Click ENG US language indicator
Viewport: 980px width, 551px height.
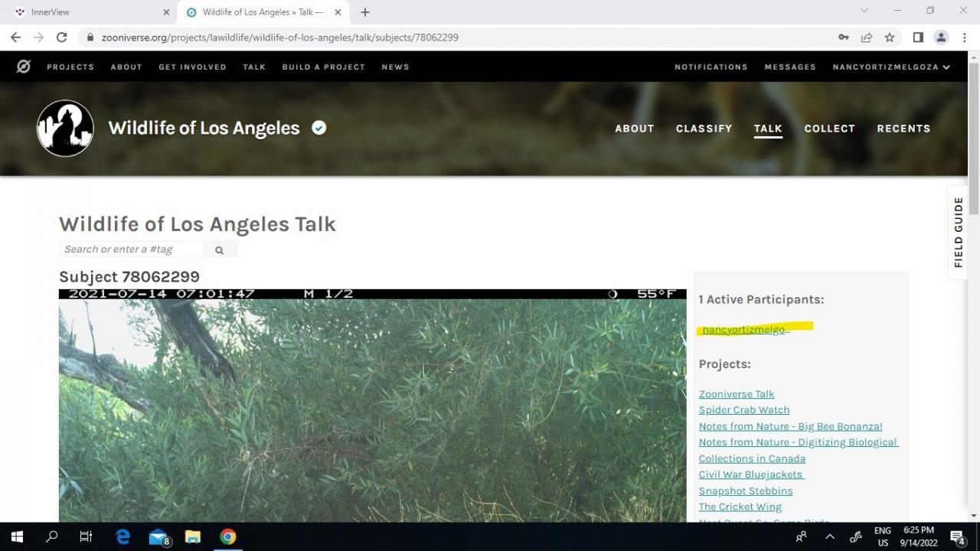883,536
